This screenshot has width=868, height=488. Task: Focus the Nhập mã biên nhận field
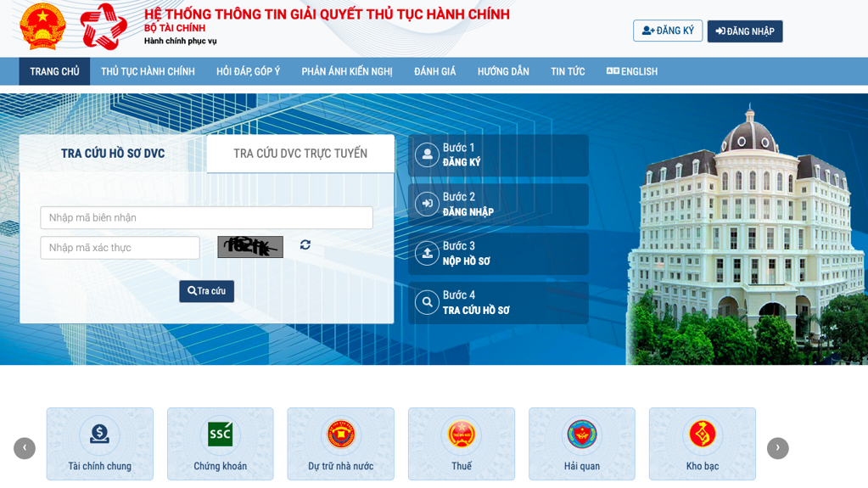[x=206, y=218]
